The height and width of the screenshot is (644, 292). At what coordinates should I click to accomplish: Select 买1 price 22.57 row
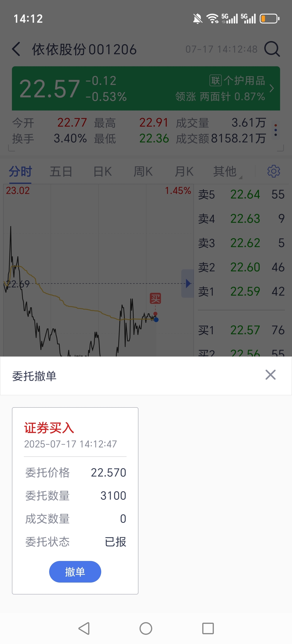(x=241, y=330)
